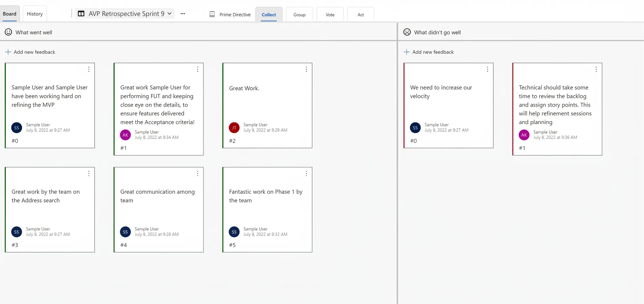Open options on the 'Address search' card
Screen dimensions: 644x304
pos(89,173)
